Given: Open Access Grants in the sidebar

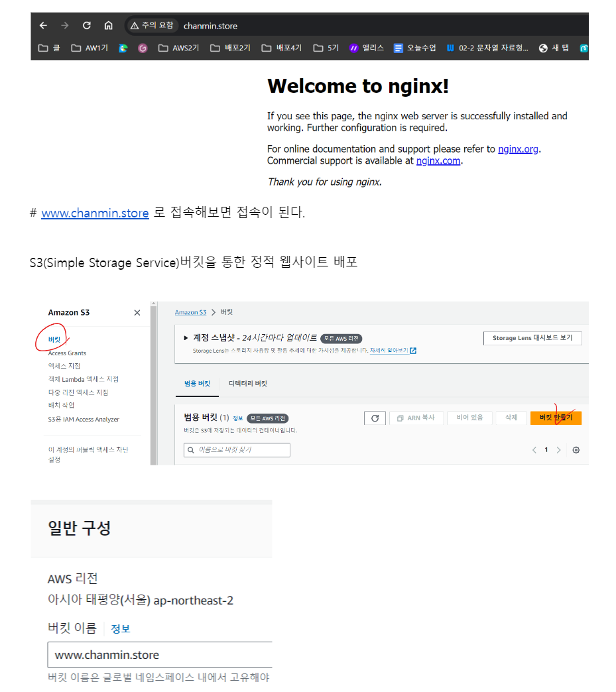Looking at the screenshot, I should point(67,353).
